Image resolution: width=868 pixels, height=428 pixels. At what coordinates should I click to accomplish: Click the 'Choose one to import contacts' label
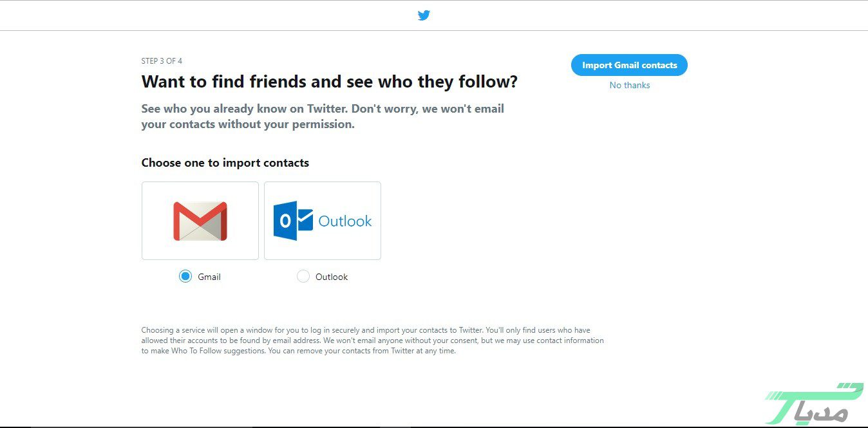(x=225, y=163)
